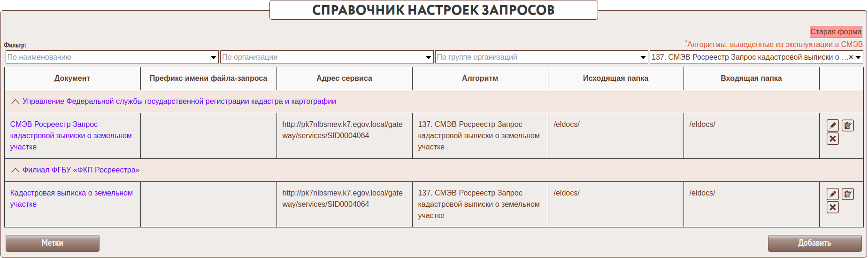Viewport: 868px width, 258px height.
Task: Click the Документ column header
Action: pos(72,78)
